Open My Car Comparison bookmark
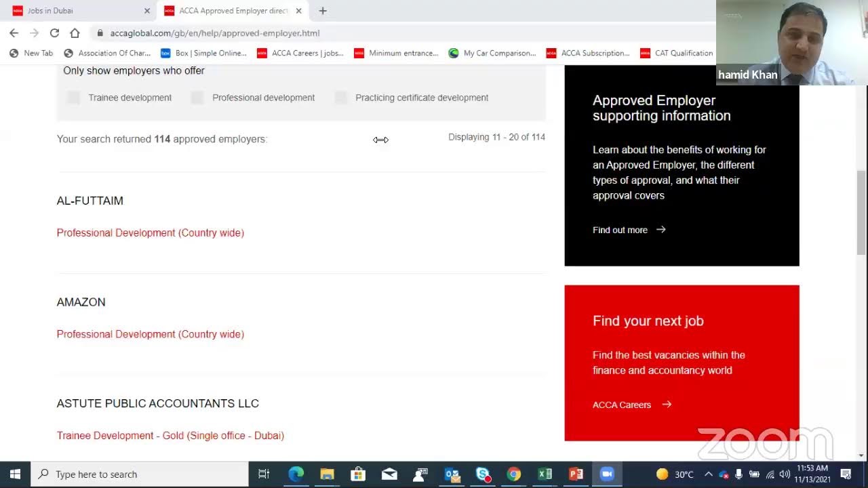This screenshot has height=488, width=868. [492, 53]
